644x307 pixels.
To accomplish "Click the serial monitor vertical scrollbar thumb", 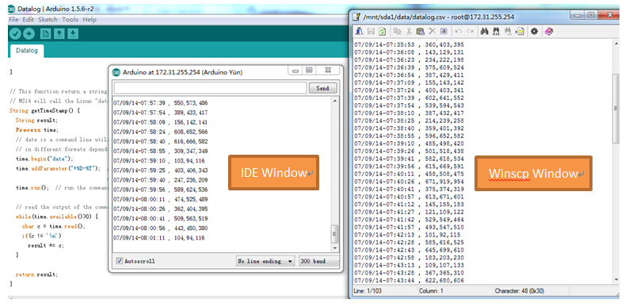I will [x=335, y=234].
